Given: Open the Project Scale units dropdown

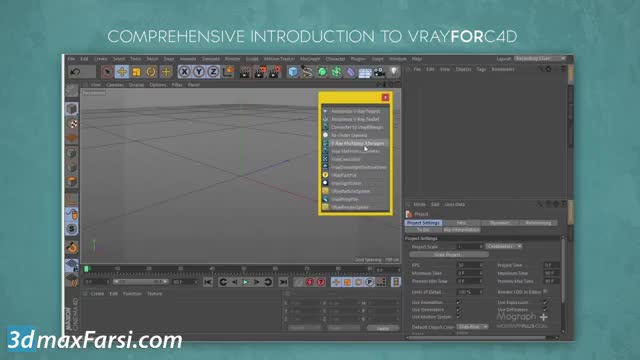Looking at the screenshot, I should 504,246.
